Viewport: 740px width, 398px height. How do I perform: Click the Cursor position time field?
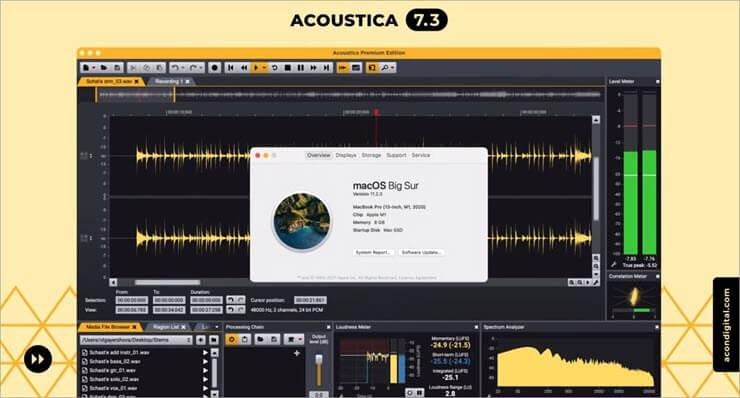click(310, 300)
